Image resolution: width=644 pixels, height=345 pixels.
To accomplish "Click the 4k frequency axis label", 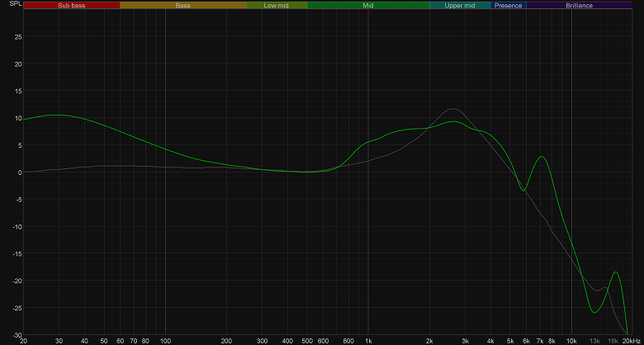I will [490, 341].
